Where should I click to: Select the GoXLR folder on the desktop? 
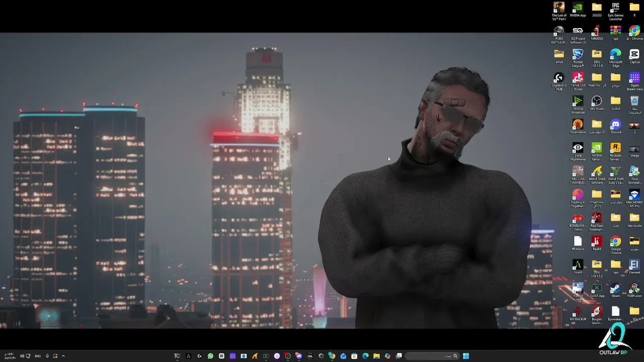pyautogui.click(x=615, y=102)
